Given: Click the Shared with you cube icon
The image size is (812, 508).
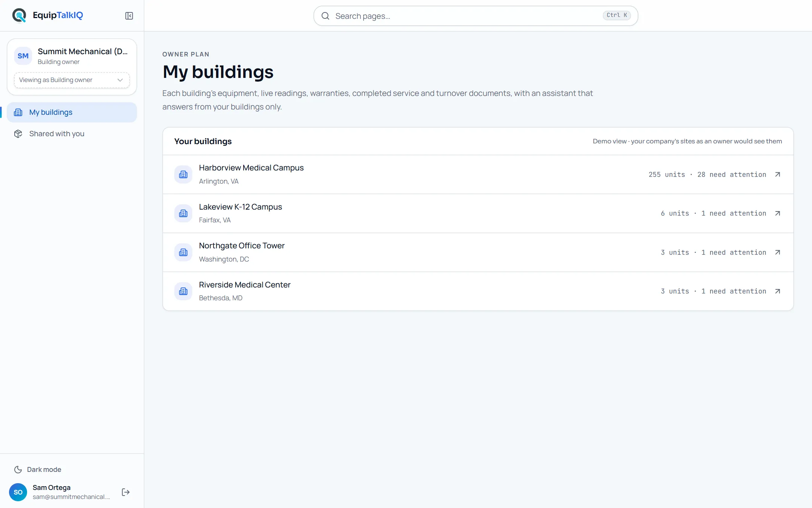Looking at the screenshot, I should pos(18,134).
